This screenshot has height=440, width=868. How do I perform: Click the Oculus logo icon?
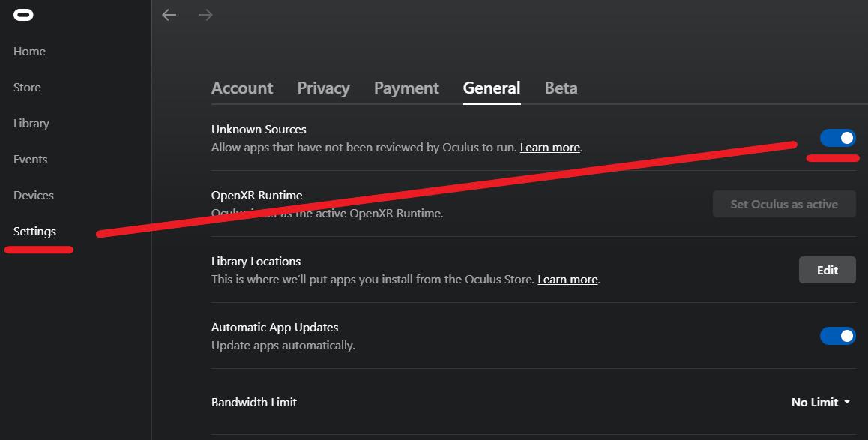23,15
